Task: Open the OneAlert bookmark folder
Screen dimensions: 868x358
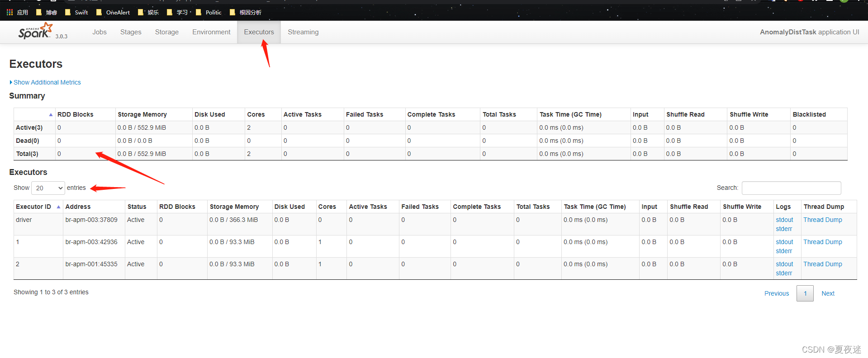Action: pos(113,12)
